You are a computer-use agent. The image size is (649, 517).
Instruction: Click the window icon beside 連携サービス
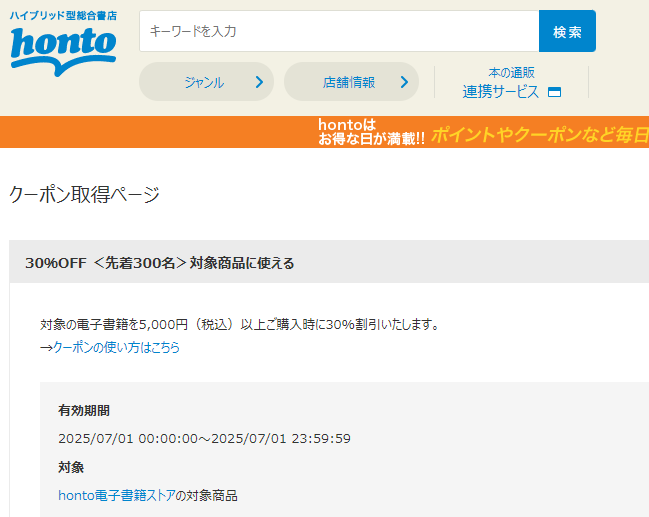(554, 92)
